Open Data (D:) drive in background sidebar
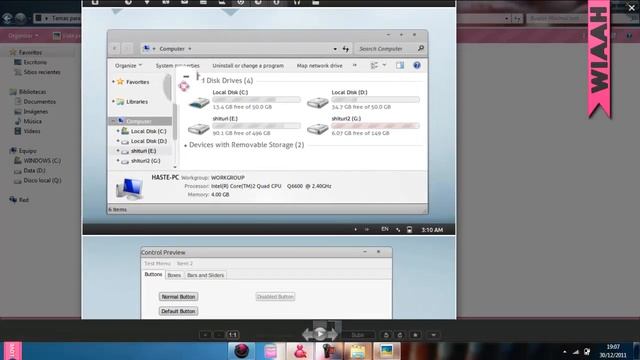This screenshot has width=640, height=360. point(34,170)
